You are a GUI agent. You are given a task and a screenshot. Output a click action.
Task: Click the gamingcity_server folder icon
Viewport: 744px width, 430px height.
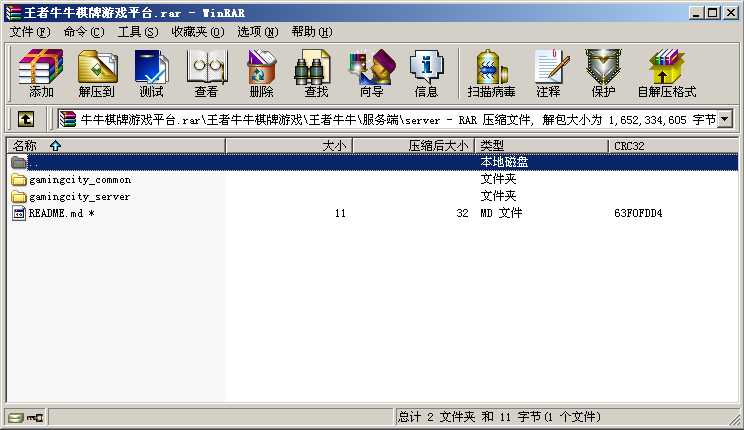pyautogui.click(x=19, y=196)
